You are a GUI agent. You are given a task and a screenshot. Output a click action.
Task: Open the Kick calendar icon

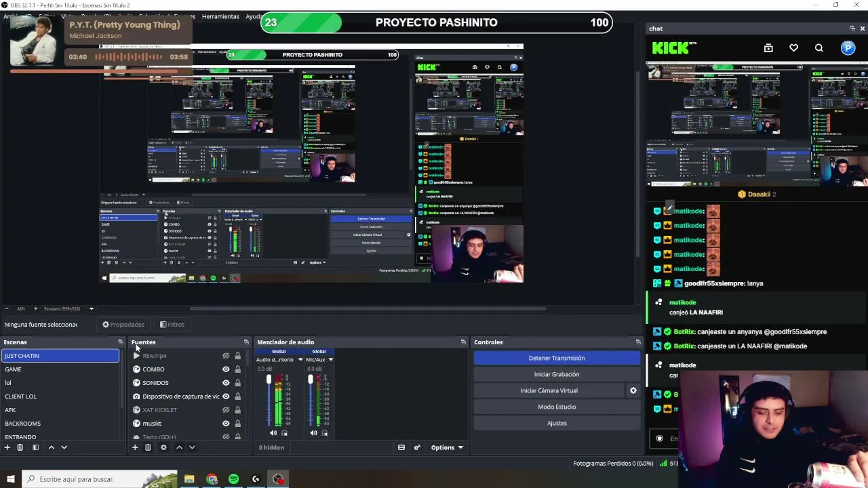(x=768, y=48)
